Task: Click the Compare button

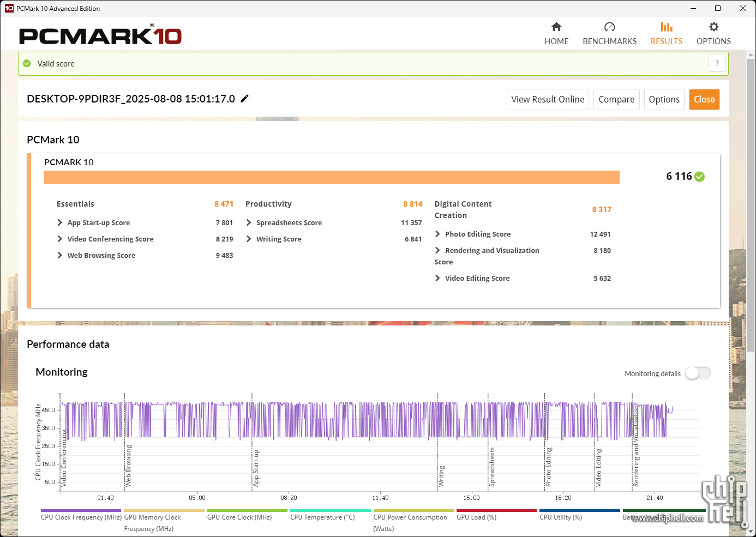Action: (x=616, y=99)
